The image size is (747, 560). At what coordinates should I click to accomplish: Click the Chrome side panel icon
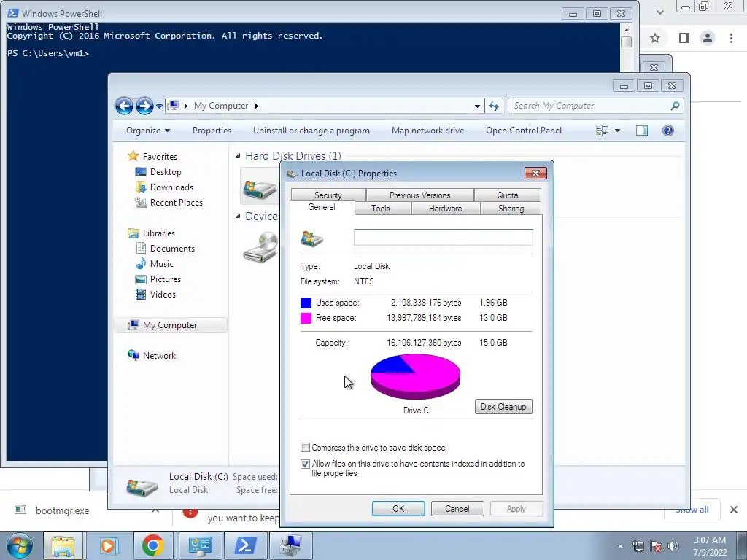(x=684, y=38)
